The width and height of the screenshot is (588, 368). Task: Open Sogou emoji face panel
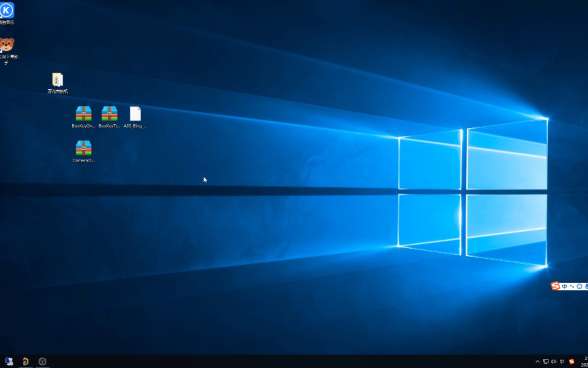[x=579, y=286]
